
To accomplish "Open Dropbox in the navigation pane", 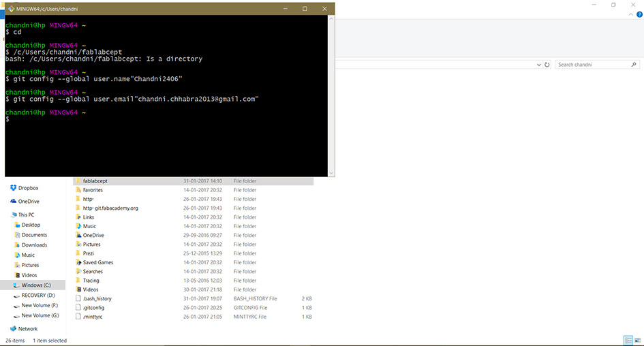I will pos(25,188).
